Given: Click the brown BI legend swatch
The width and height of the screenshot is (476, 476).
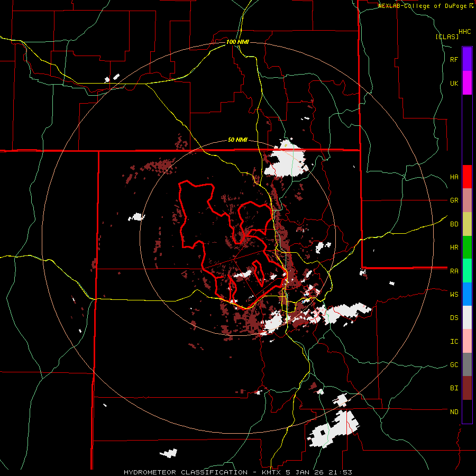Looking at the screenshot, I should click(467, 388).
